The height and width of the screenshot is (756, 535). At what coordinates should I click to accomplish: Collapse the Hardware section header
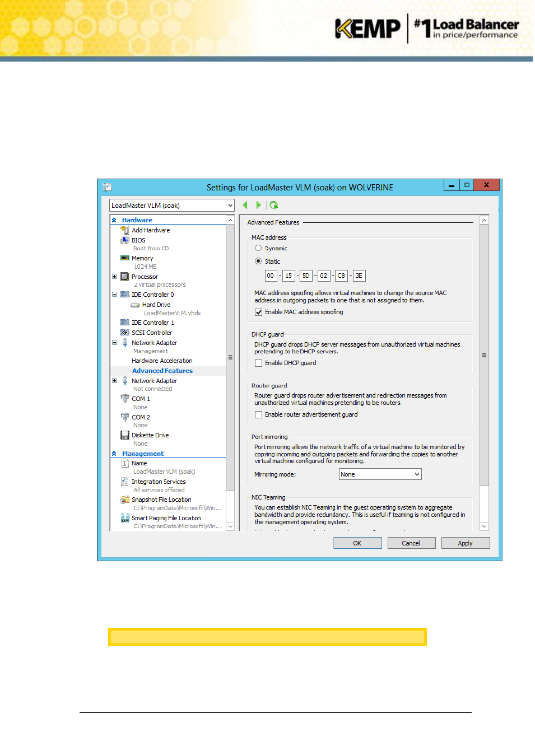(x=114, y=220)
